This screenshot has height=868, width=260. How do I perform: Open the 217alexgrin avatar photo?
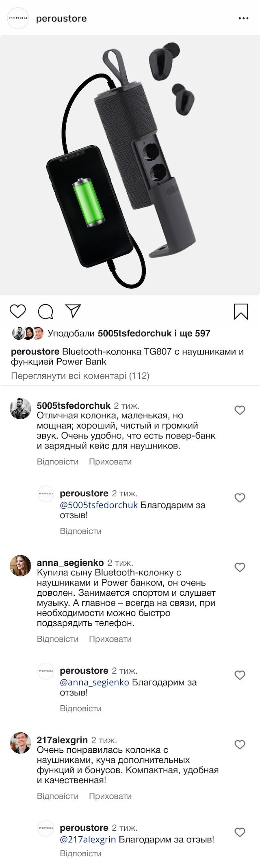[x=20, y=743]
